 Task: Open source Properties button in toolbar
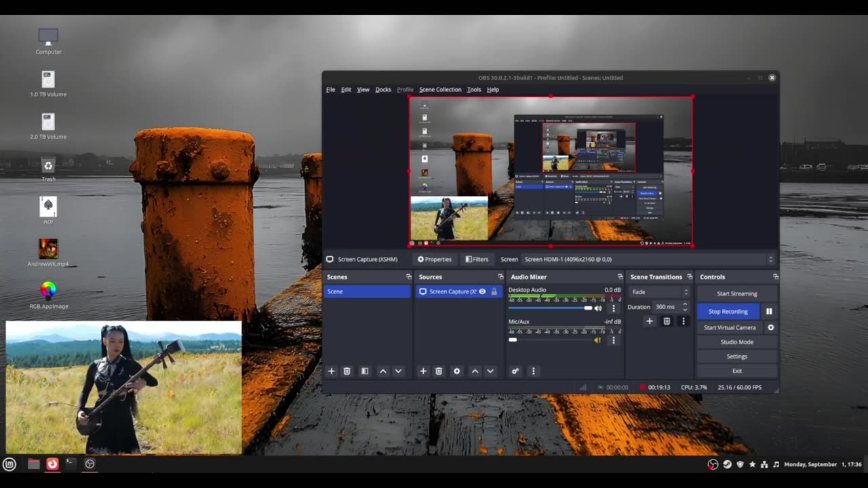[435, 259]
